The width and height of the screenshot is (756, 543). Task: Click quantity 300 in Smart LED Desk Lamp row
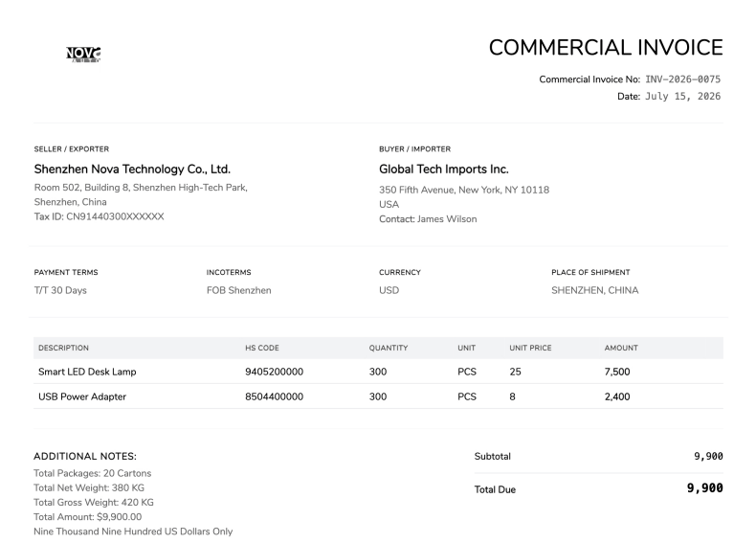click(377, 372)
